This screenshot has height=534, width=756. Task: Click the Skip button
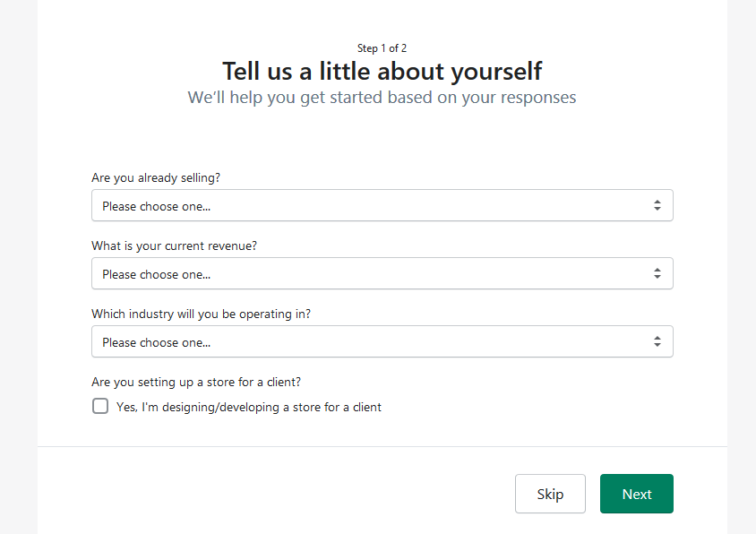[x=550, y=494]
